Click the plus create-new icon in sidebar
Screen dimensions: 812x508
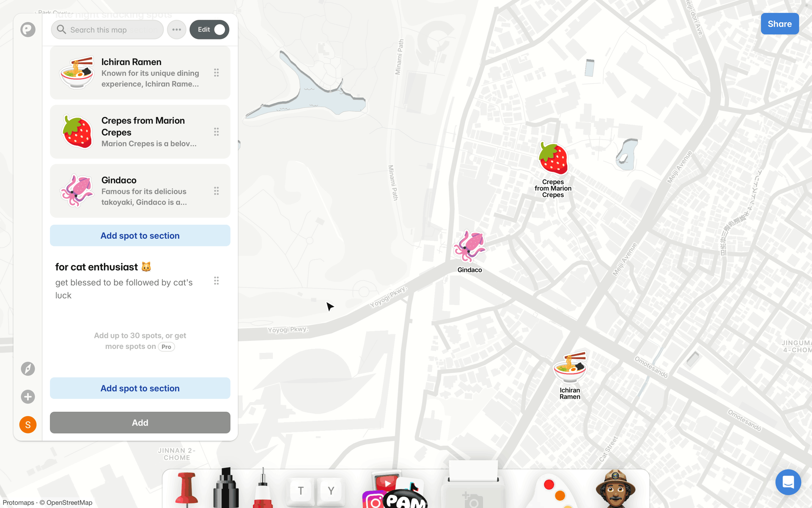click(28, 397)
